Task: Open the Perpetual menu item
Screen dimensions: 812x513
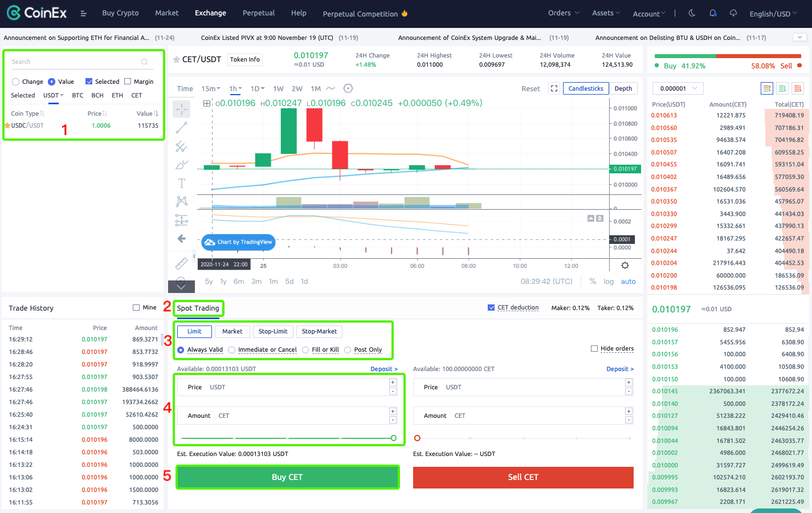Action: [258, 13]
